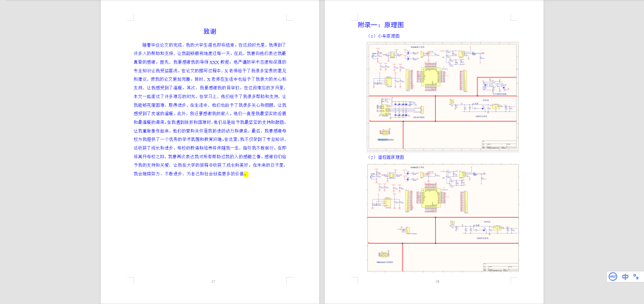Select the remote controller schematic image
The width and height of the screenshot is (644, 304).
pos(443,218)
